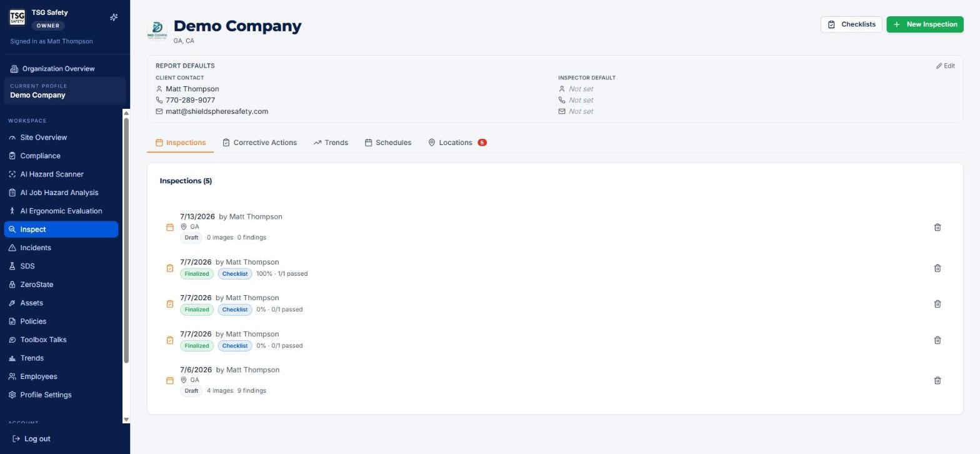Click the inspector default phone icon
The height and width of the screenshot is (454, 980).
point(561,100)
